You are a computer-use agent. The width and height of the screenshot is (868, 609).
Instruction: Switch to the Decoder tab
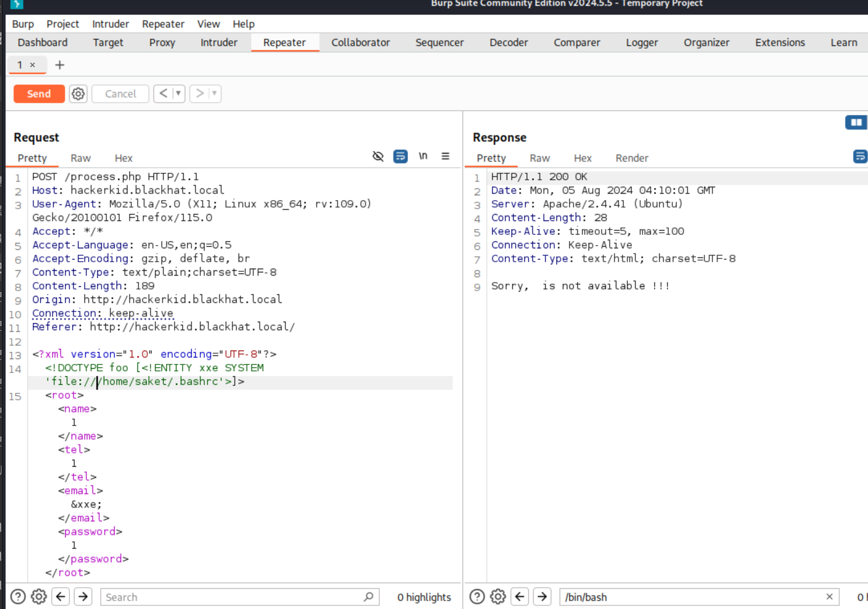click(509, 43)
